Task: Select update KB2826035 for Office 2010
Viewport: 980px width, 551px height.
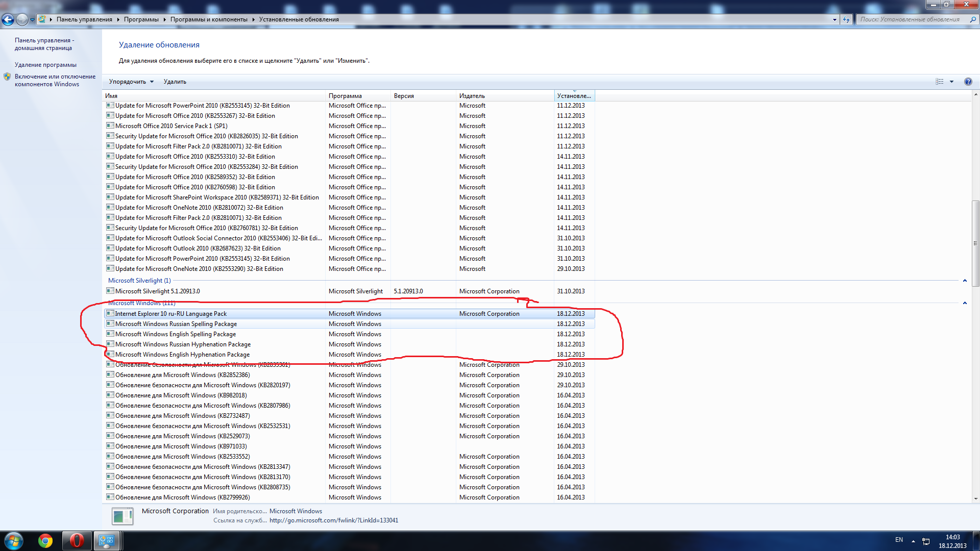Action: [x=350, y=136]
